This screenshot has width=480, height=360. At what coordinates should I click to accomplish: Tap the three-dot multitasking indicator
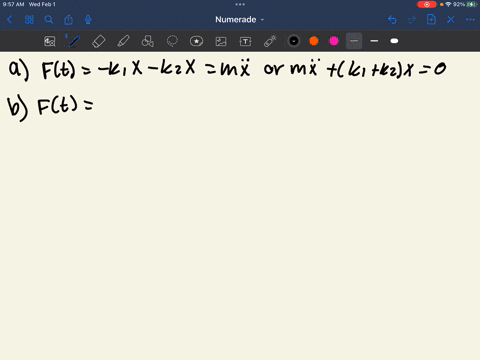pos(240,4)
